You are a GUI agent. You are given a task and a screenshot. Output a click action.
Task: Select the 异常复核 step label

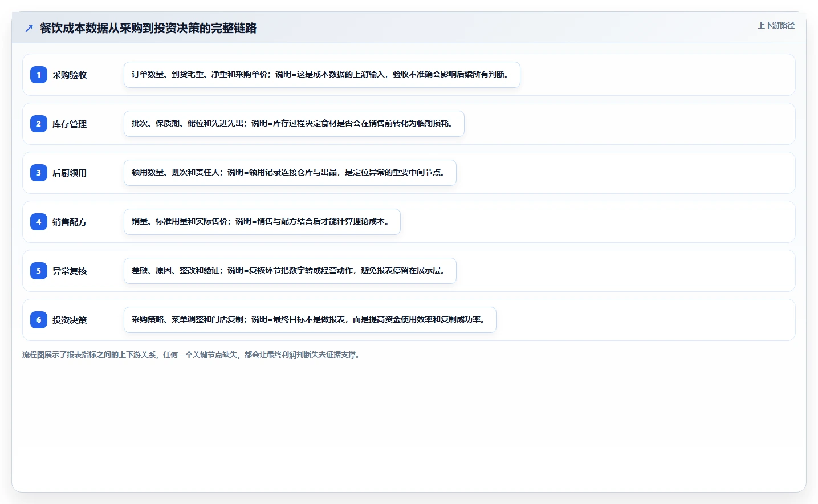tap(70, 271)
